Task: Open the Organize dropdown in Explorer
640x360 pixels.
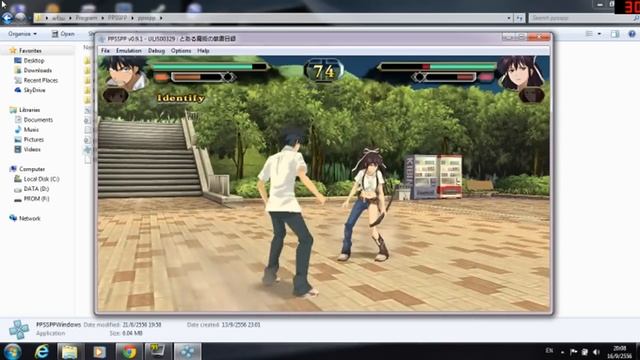Action: (22, 34)
